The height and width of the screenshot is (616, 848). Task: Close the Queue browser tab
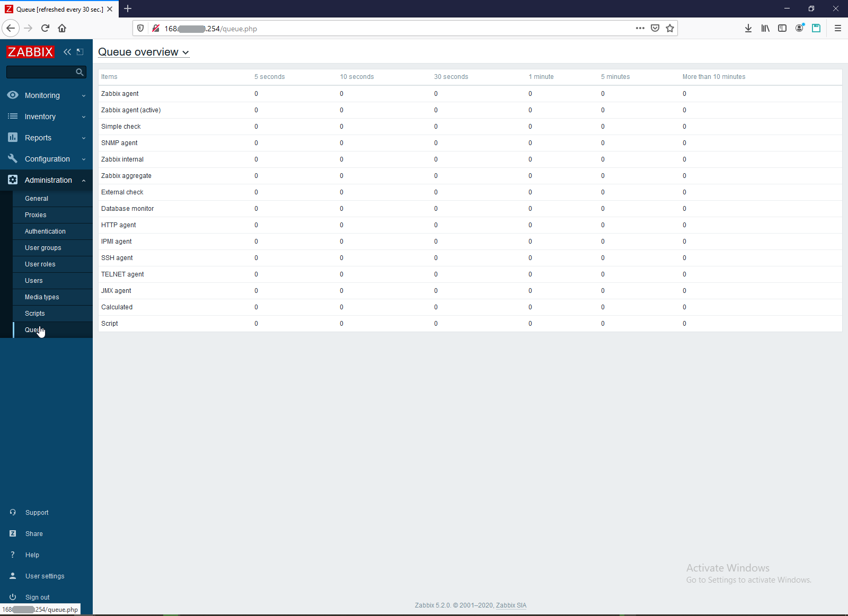pyautogui.click(x=110, y=9)
